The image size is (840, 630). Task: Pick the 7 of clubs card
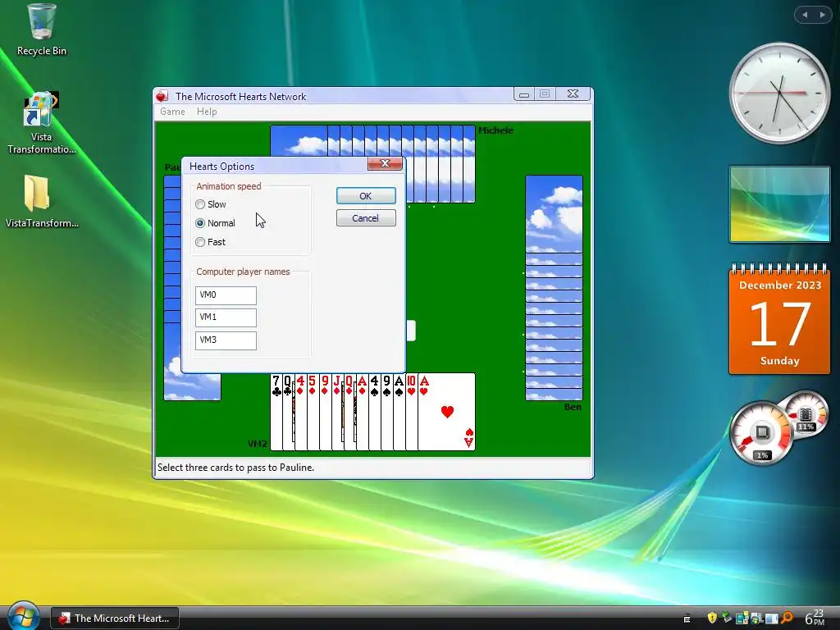click(x=276, y=412)
